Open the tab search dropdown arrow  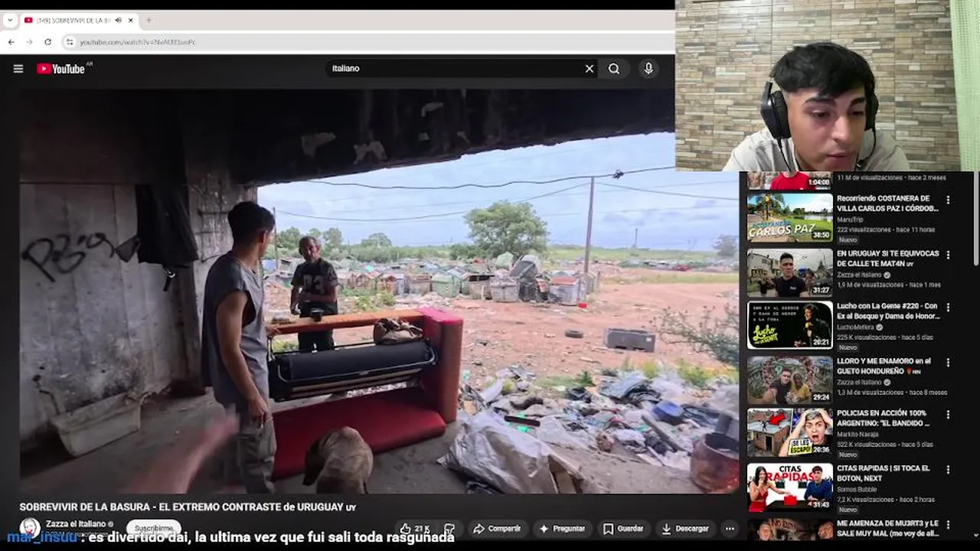pyautogui.click(x=10, y=20)
